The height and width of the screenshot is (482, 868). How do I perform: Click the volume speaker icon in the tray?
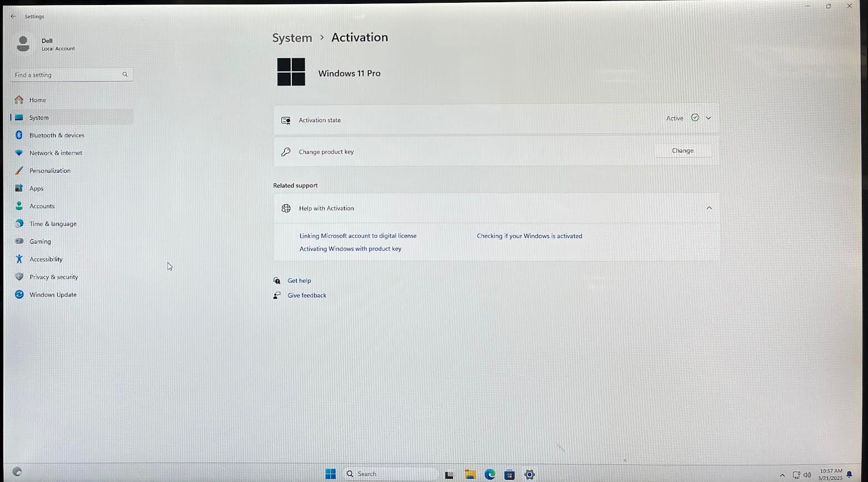point(808,475)
